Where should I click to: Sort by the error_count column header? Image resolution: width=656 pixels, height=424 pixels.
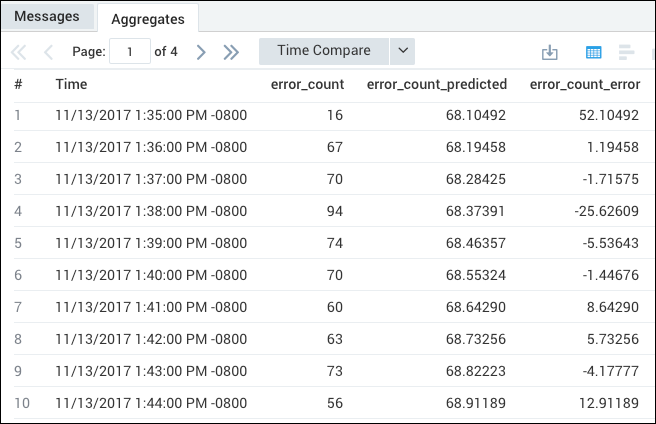307,84
